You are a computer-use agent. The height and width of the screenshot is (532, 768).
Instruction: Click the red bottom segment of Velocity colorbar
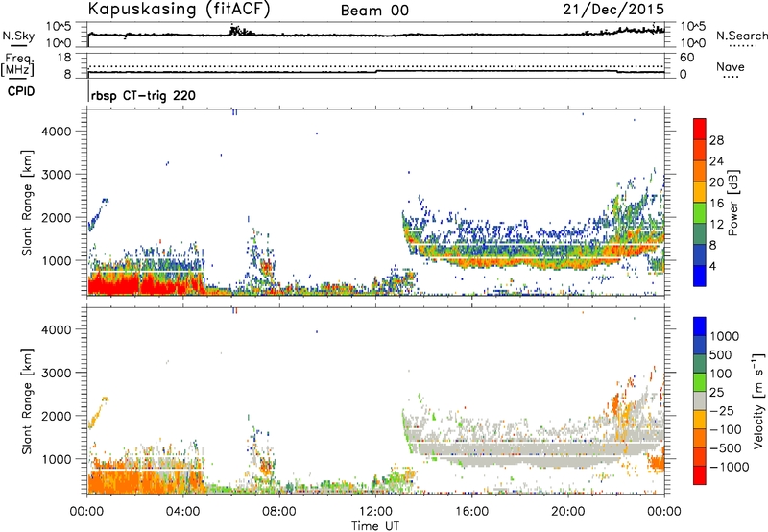tap(700, 475)
